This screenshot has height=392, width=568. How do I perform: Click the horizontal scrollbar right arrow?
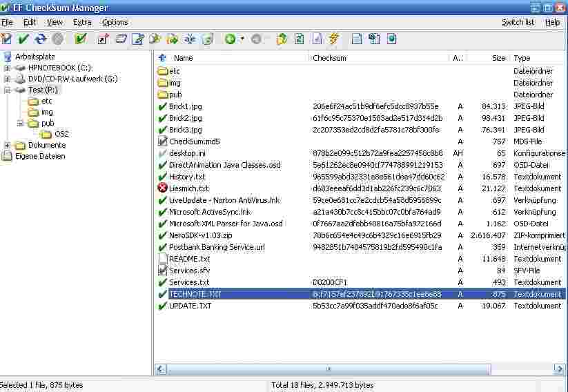pyautogui.click(x=559, y=369)
